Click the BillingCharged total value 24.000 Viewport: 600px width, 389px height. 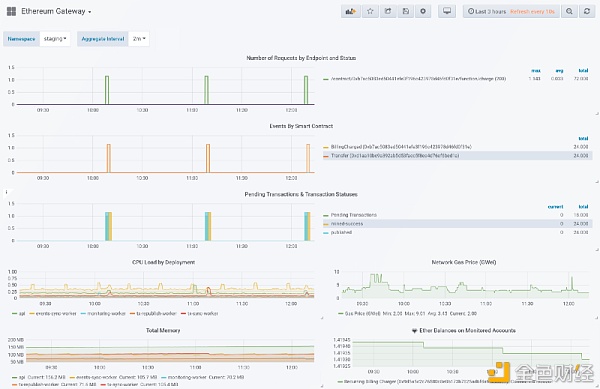tap(581, 147)
